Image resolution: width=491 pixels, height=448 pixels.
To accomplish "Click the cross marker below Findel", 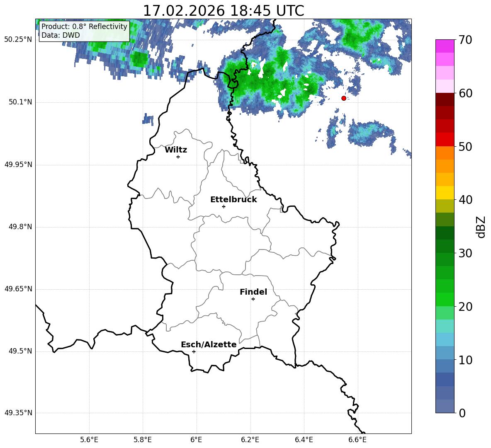I will 253,299.
